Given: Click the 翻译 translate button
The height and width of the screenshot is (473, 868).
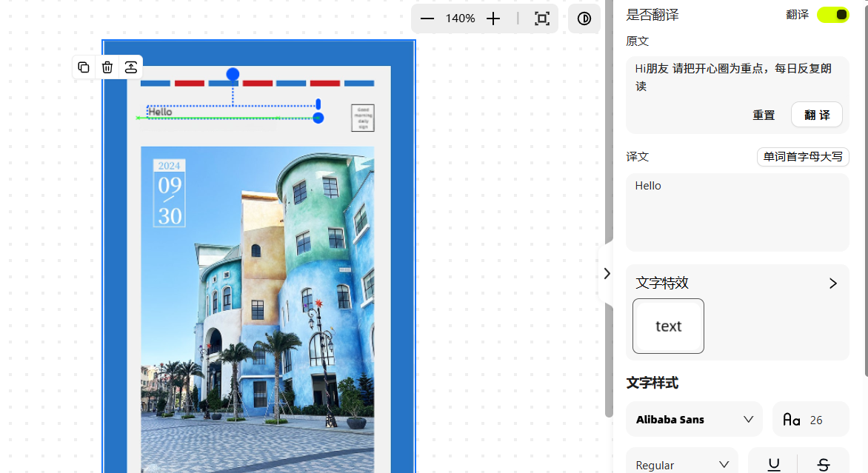Looking at the screenshot, I should pyautogui.click(x=817, y=115).
